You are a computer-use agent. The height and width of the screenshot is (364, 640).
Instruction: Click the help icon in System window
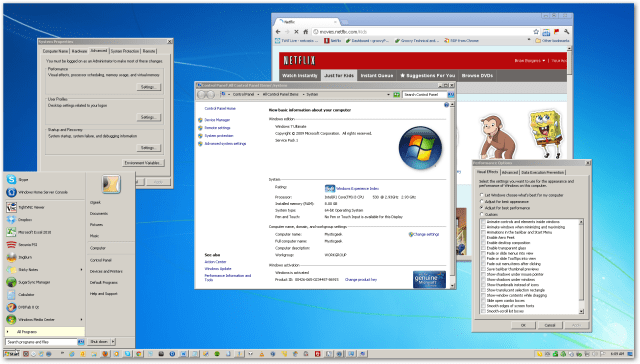pyautogui.click(x=446, y=105)
